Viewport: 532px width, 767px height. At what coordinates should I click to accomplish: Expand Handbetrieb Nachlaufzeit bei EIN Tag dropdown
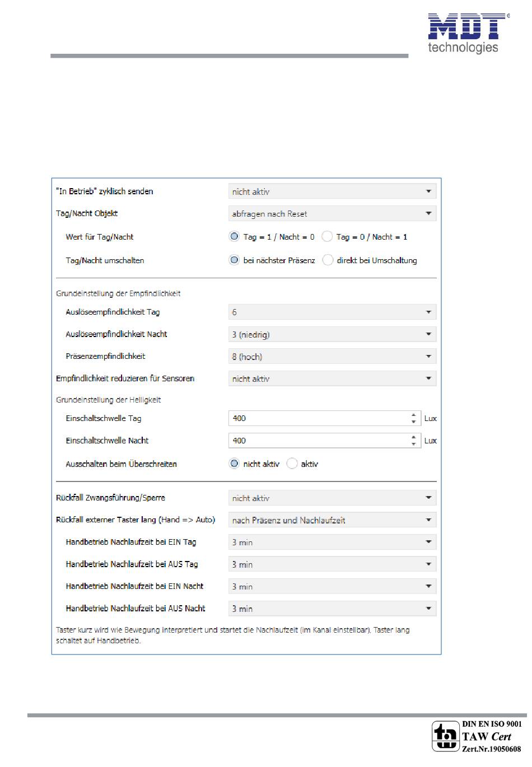tap(332, 542)
